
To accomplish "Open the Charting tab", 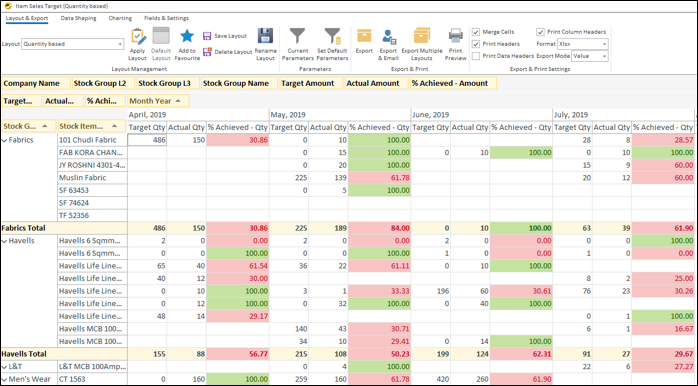I will [120, 18].
